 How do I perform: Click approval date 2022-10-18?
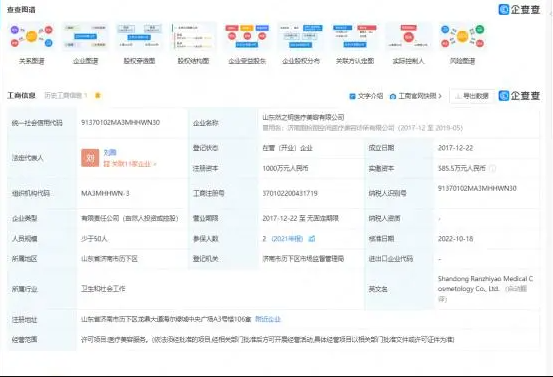[x=455, y=239]
